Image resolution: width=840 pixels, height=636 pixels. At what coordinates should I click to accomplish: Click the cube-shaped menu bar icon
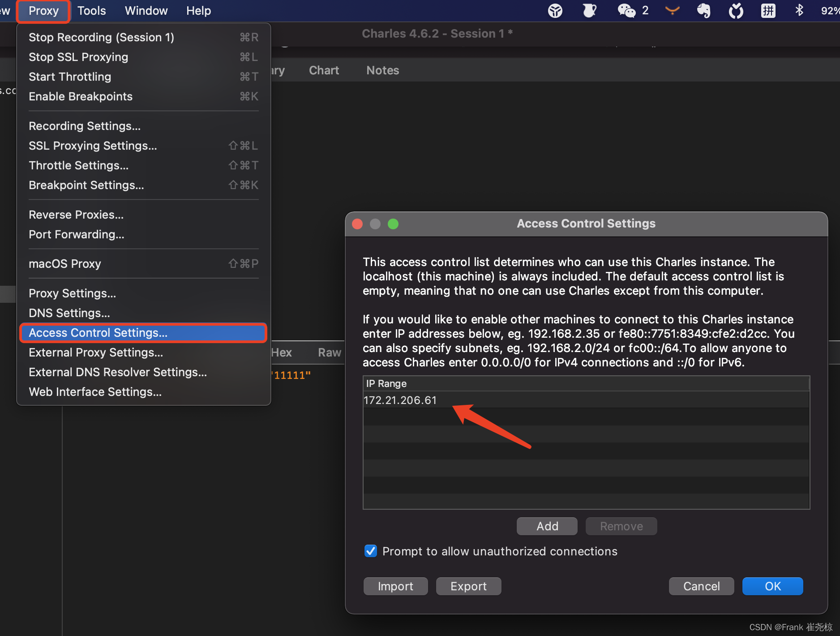click(x=555, y=10)
